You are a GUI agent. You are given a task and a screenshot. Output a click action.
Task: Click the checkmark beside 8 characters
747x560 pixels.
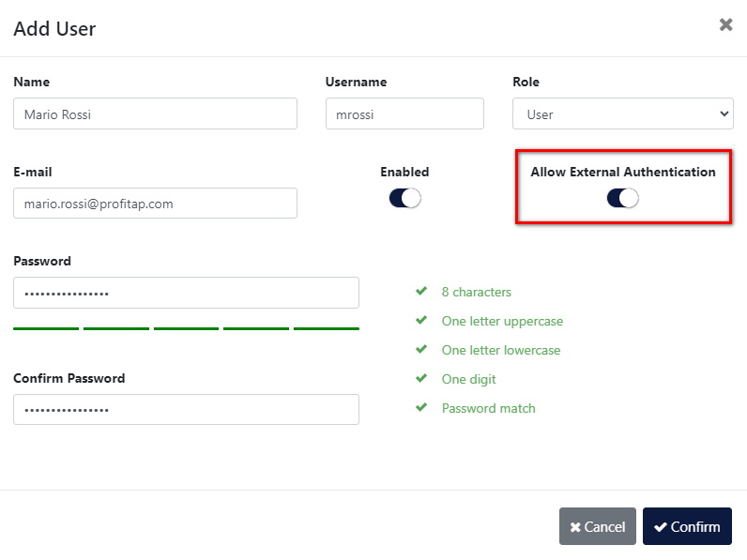pyautogui.click(x=421, y=292)
